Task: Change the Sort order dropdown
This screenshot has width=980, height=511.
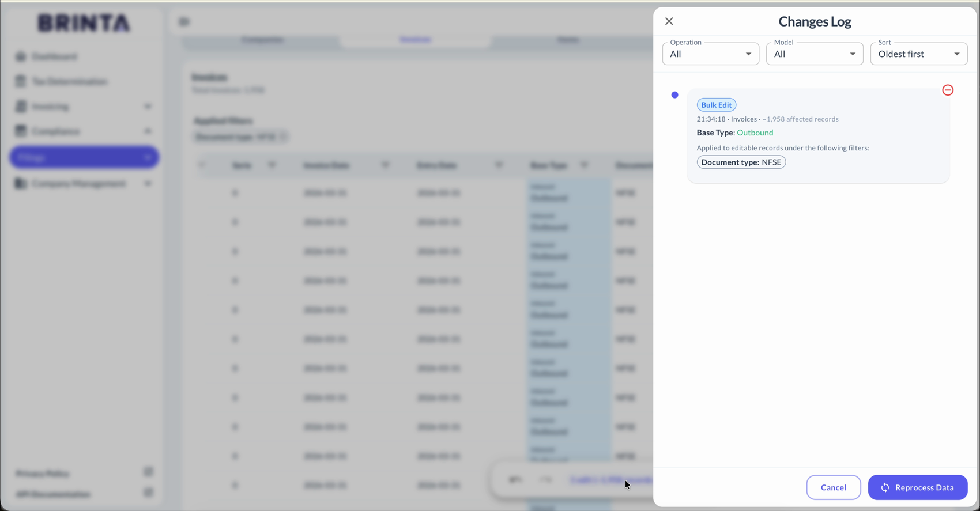Action: [919, 54]
